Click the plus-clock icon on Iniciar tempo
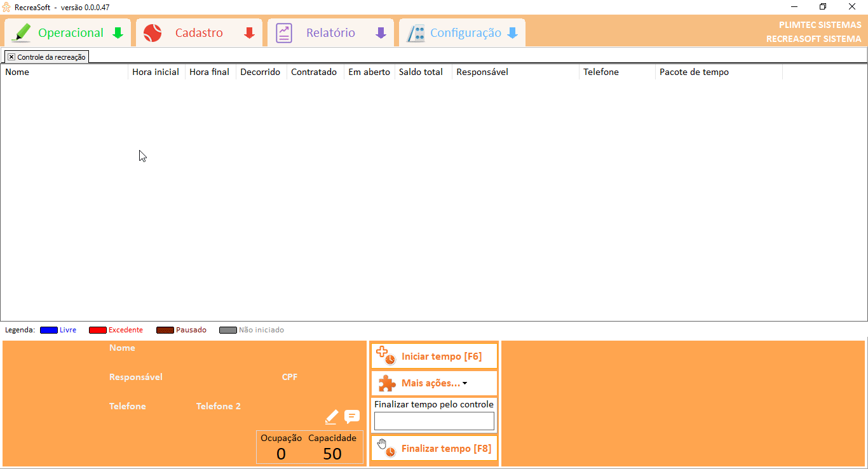 click(386, 356)
